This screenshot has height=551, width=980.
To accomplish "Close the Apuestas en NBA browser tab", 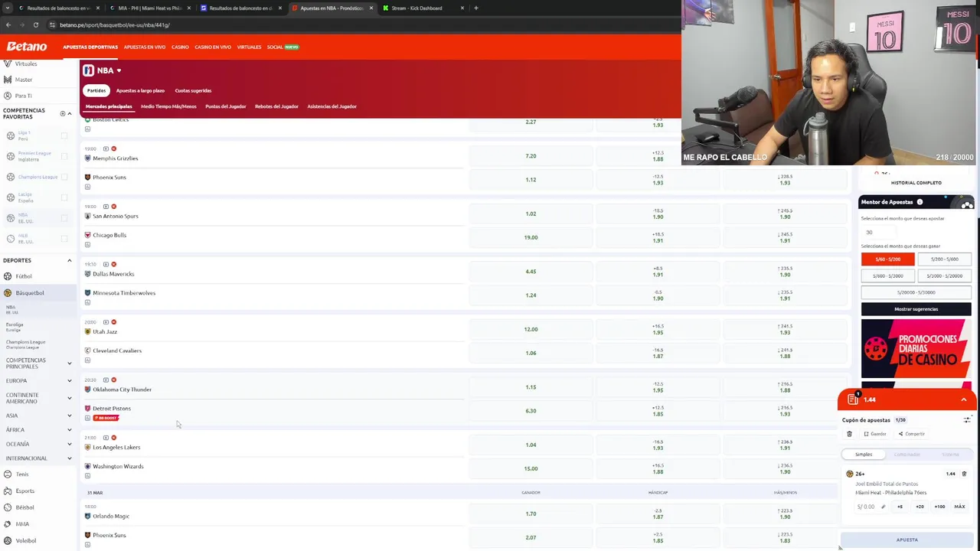I will point(371,8).
